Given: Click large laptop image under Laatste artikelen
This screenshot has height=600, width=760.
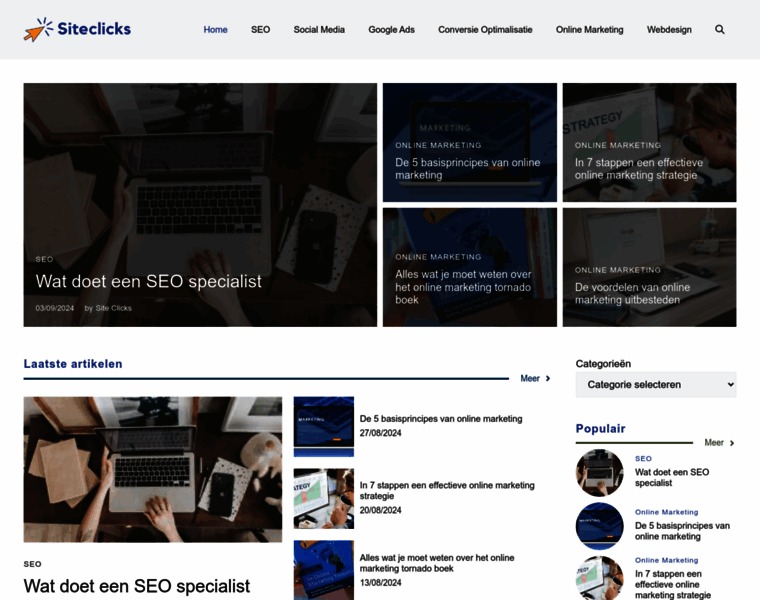Looking at the screenshot, I should click(x=153, y=469).
